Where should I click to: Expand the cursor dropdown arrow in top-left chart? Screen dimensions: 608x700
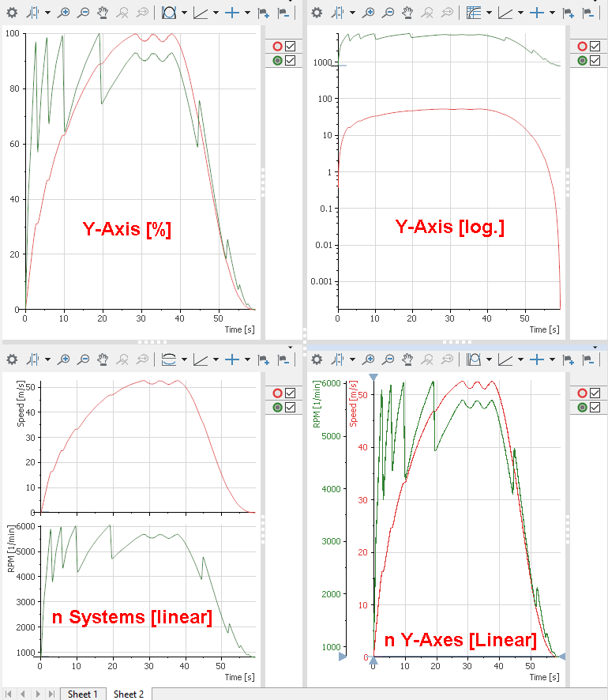pyautogui.click(x=47, y=13)
